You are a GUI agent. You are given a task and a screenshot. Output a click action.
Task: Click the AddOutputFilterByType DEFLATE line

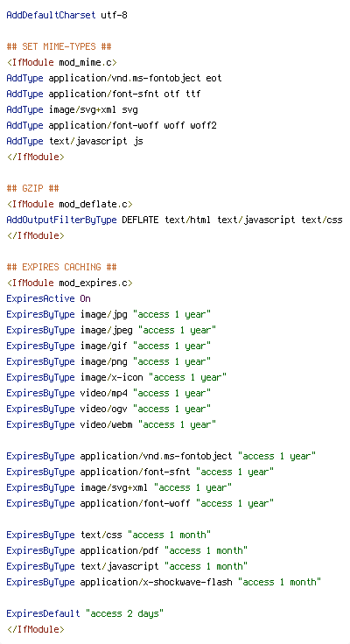[x=175, y=220]
